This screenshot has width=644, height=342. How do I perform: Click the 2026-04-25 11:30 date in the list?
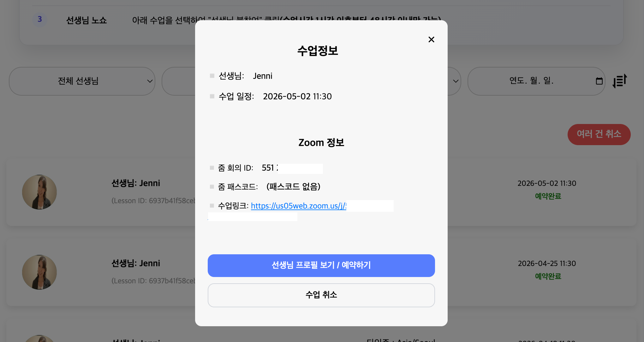pos(547,263)
